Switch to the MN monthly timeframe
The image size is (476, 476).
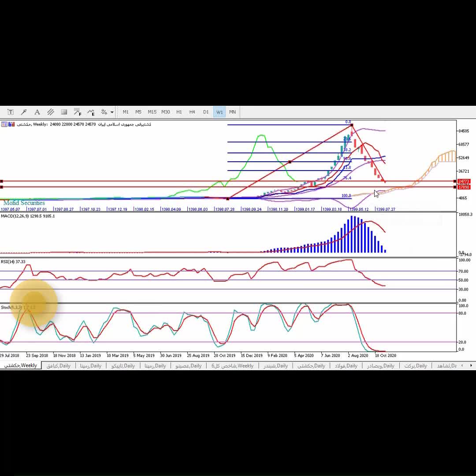(x=232, y=112)
